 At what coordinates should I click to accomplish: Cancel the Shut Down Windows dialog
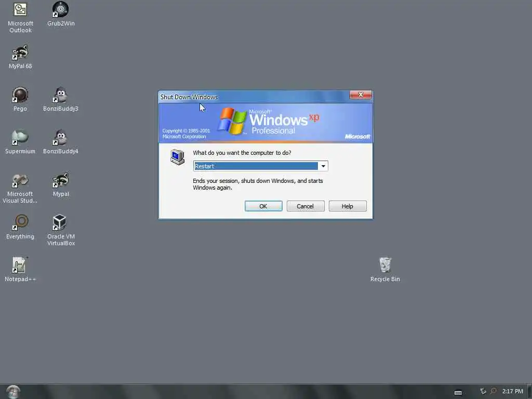(x=305, y=206)
